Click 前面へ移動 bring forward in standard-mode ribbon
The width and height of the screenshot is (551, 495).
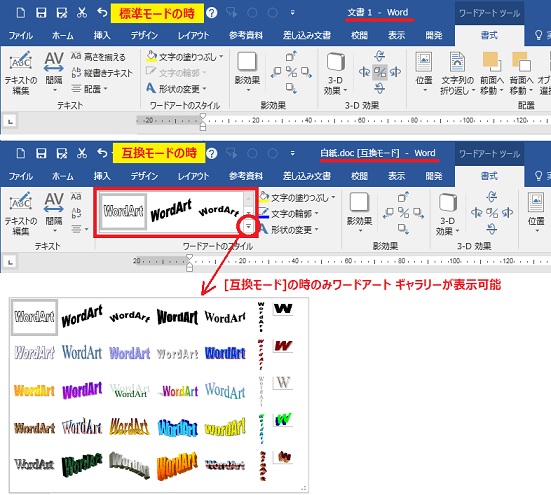pos(492,74)
